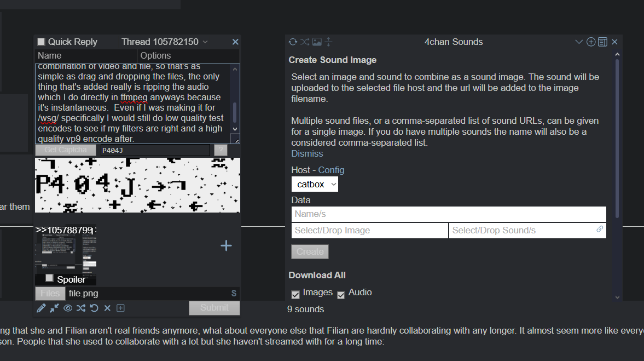Click the 4chan Sounds scrollbar up arrow
644x361 pixels.
tap(617, 54)
